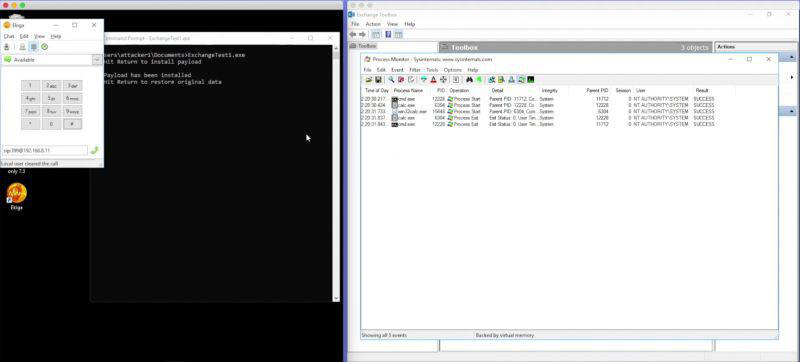Toggle the Ekiga dialpad view button
Image resolution: width=800 pixels, height=362 pixels.
[33, 47]
